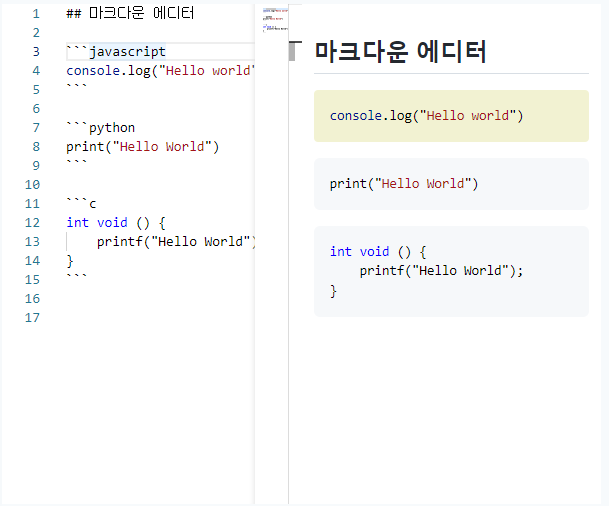Click the '마크다운 에디터' heading in preview
The image size is (609, 506).
tap(400, 52)
